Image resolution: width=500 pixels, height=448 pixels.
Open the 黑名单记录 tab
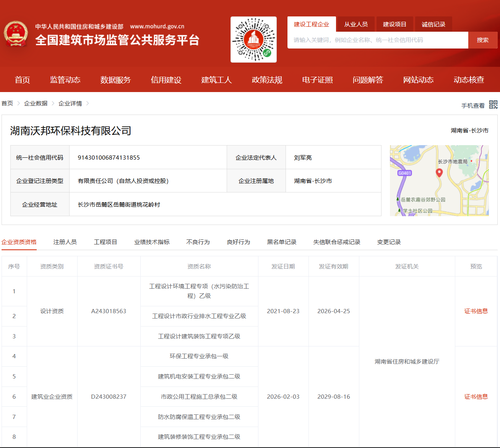click(281, 242)
